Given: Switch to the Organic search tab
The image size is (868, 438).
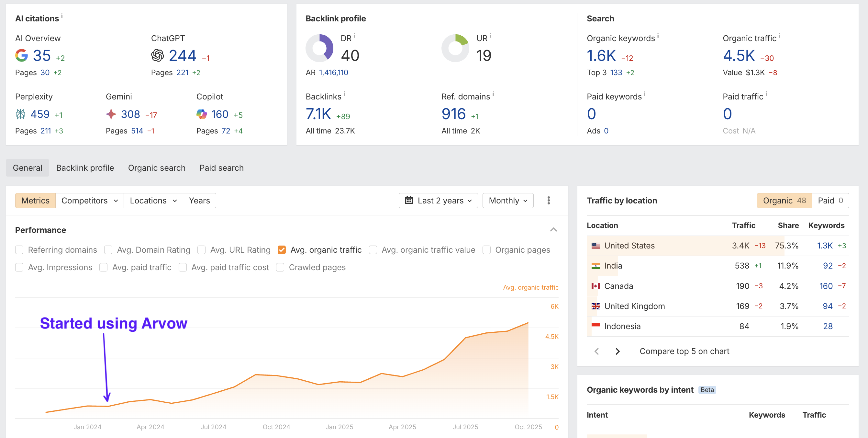Looking at the screenshot, I should click(x=157, y=168).
